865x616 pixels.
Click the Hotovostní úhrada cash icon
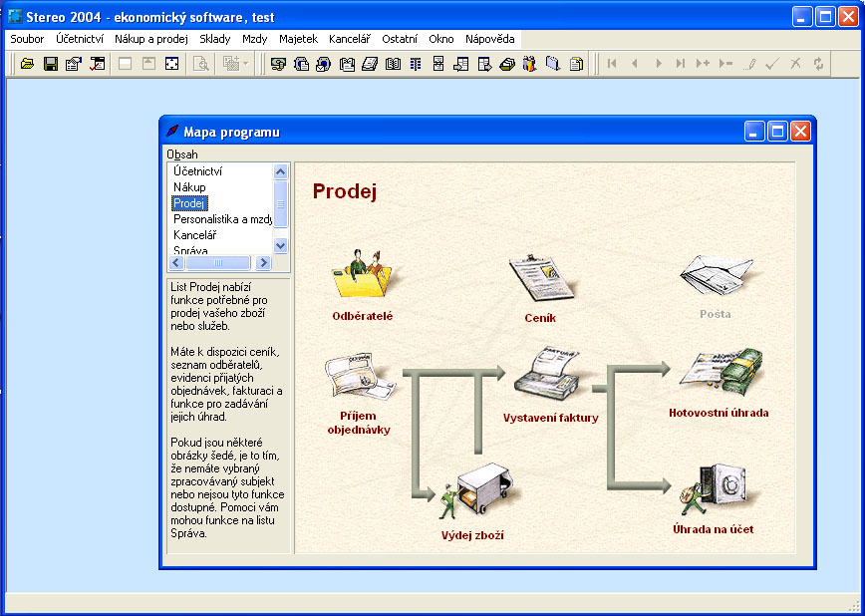721,372
